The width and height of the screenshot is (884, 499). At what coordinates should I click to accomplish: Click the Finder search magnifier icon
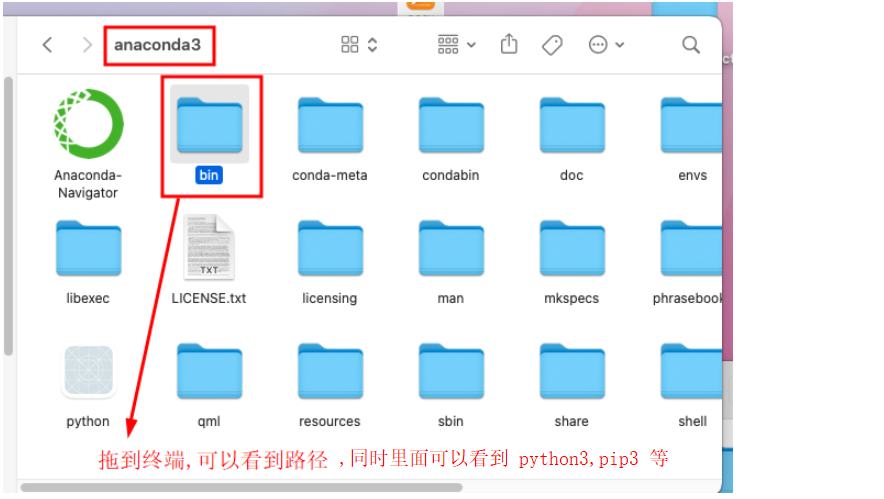pos(690,45)
